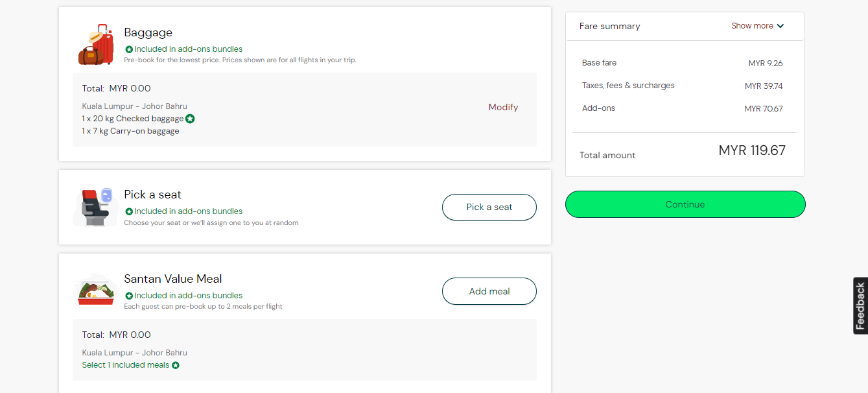Click the Taxes, fees & surcharges row
868x393 pixels.
coord(682,86)
